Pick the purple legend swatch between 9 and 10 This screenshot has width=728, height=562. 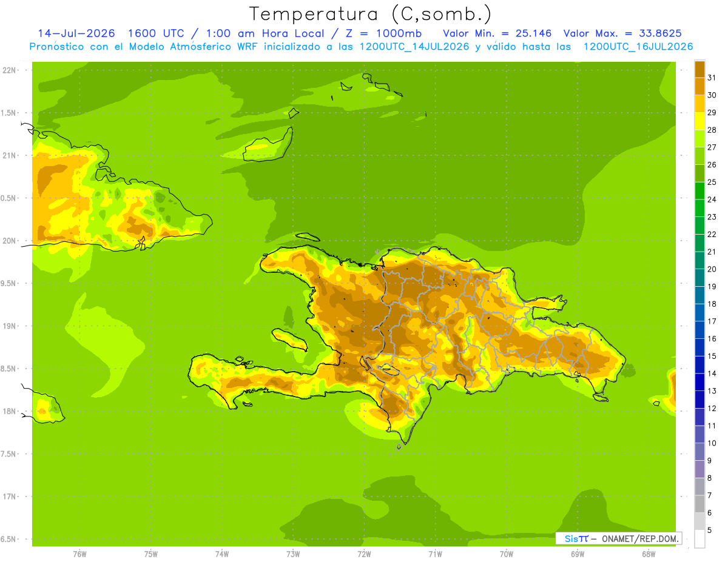pyautogui.click(x=700, y=452)
